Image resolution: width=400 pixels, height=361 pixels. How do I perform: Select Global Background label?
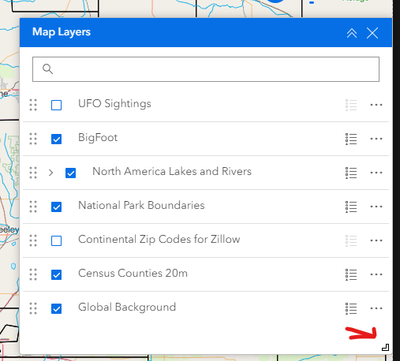[x=127, y=307]
